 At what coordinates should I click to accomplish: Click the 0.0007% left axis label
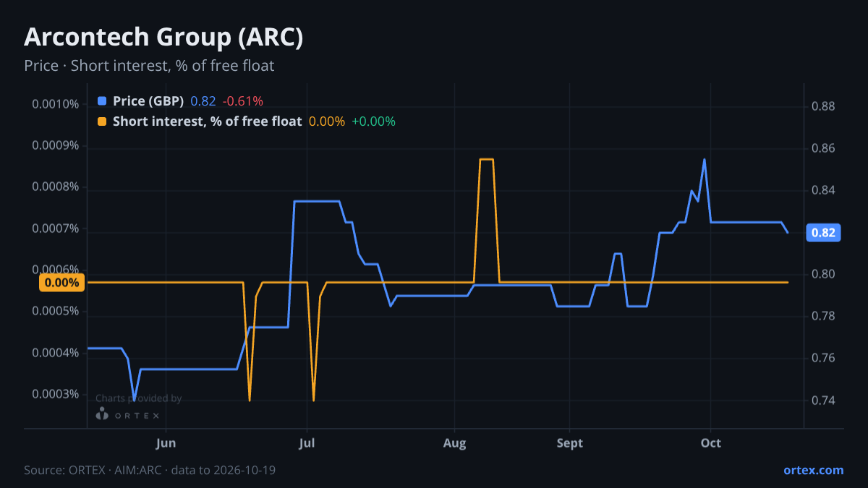(55, 229)
